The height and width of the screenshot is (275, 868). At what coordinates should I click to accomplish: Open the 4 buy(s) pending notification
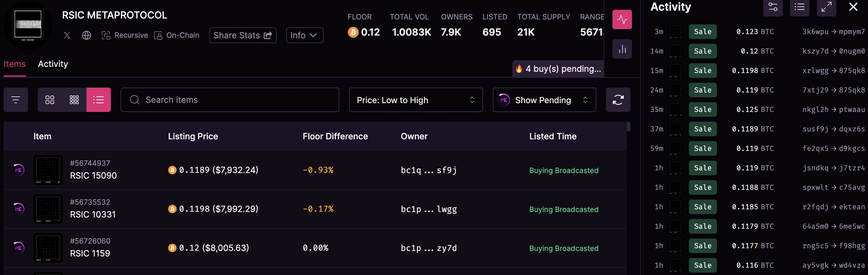558,69
